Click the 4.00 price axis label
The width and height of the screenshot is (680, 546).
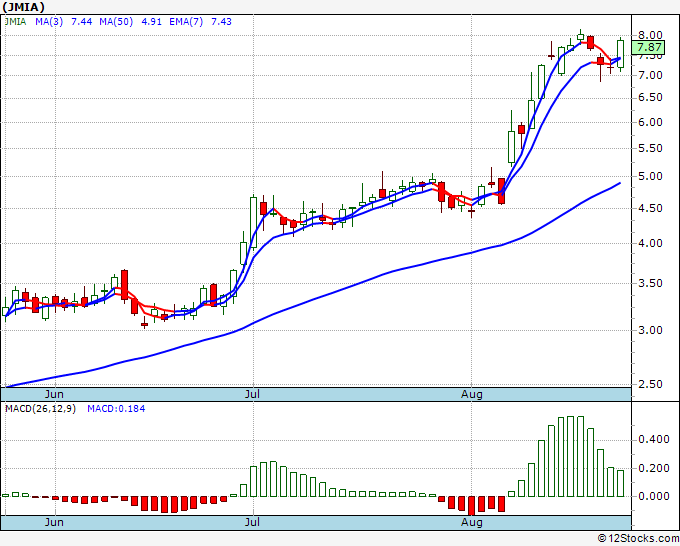650,244
